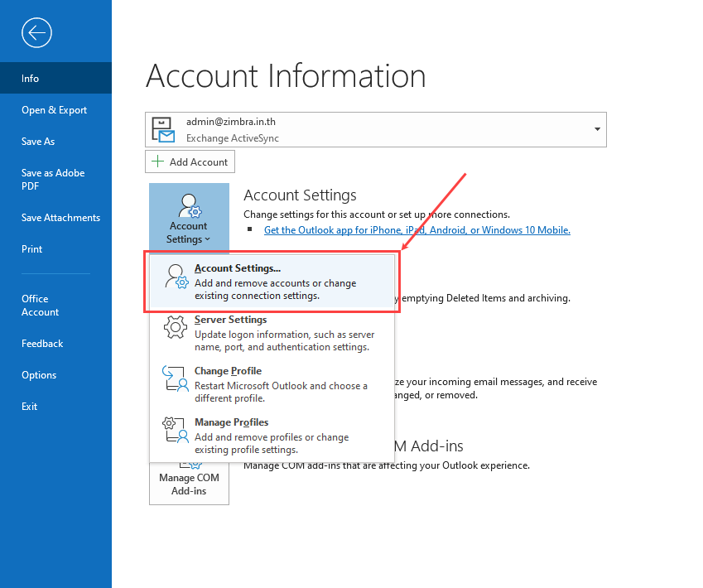703x588 pixels.
Task: Open Office Account page
Action: coord(40,306)
